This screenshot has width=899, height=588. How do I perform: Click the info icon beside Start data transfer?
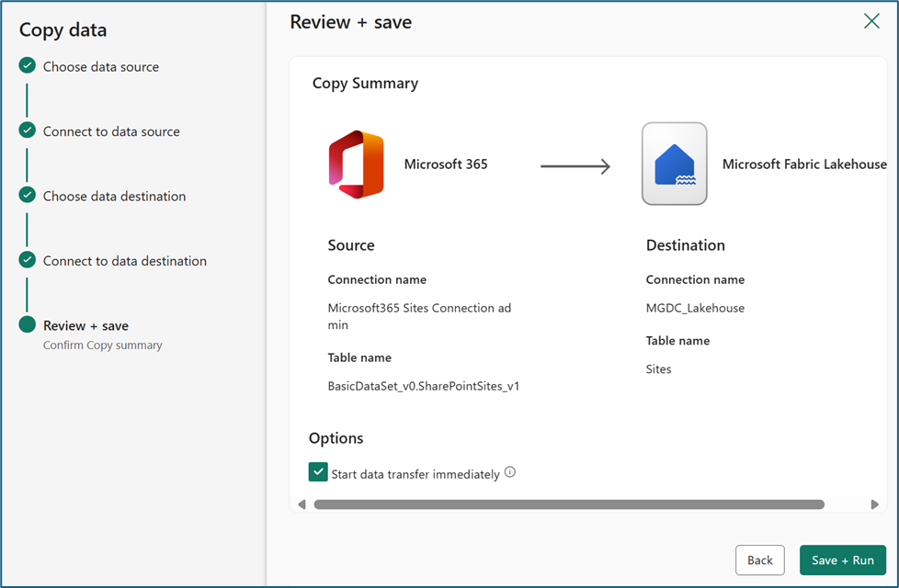coord(509,472)
